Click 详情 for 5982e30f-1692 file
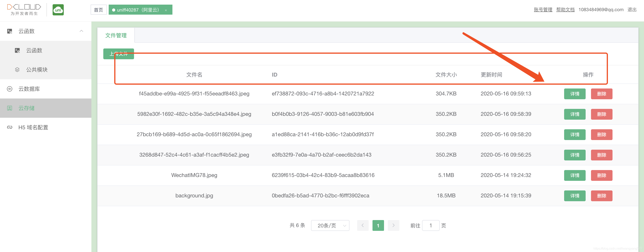644x252 pixels. (575, 114)
